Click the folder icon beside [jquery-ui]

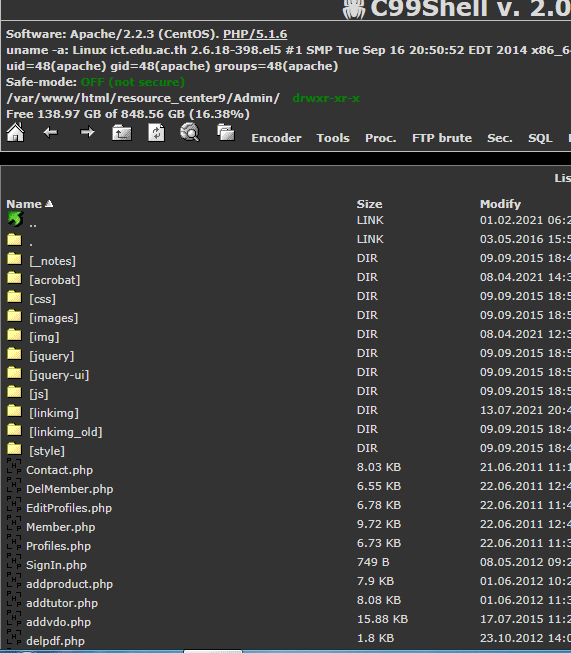click(x=14, y=373)
